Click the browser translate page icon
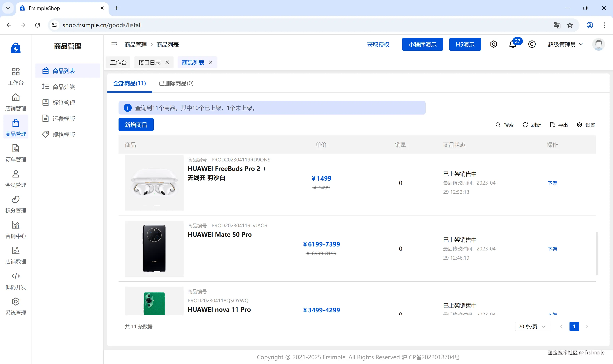The height and width of the screenshot is (364, 613). pos(557,25)
